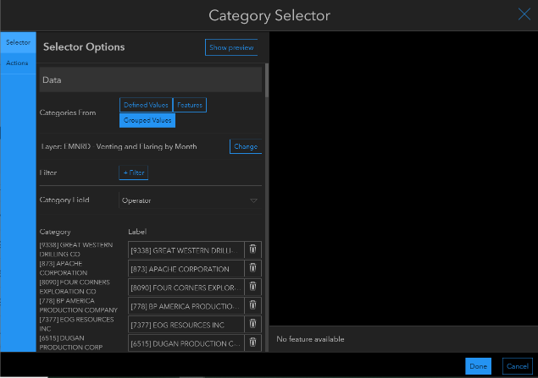
Task: Edit the EOG Resources Inc label field
Action: (186, 324)
